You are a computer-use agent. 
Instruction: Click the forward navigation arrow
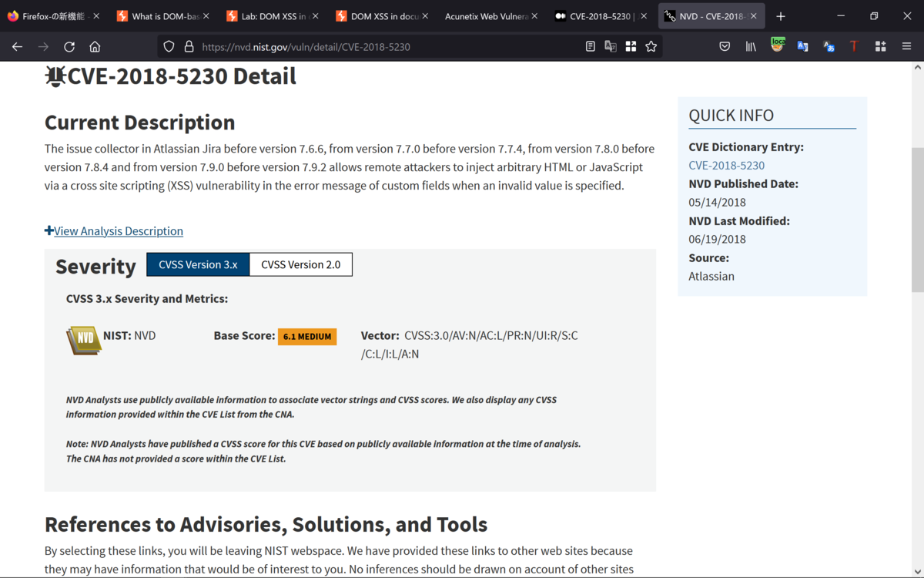click(43, 47)
